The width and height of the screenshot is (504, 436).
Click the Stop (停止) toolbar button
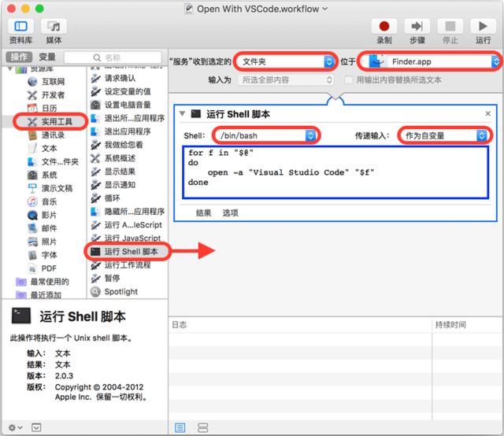point(450,26)
